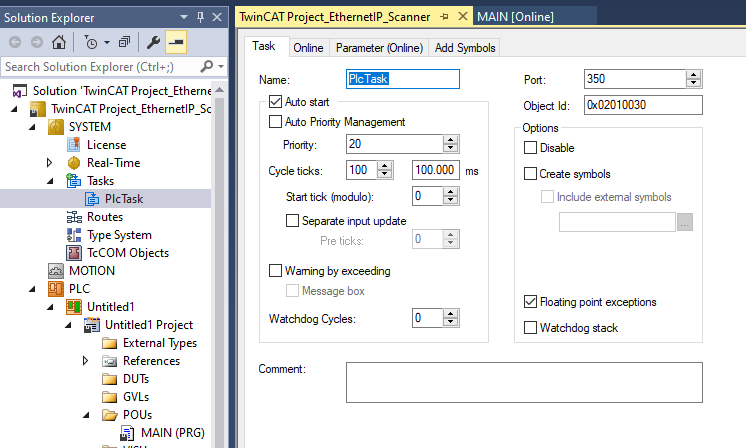Click the search magnifier icon in Solution Explorer
The image size is (746, 448).
[x=206, y=67]
